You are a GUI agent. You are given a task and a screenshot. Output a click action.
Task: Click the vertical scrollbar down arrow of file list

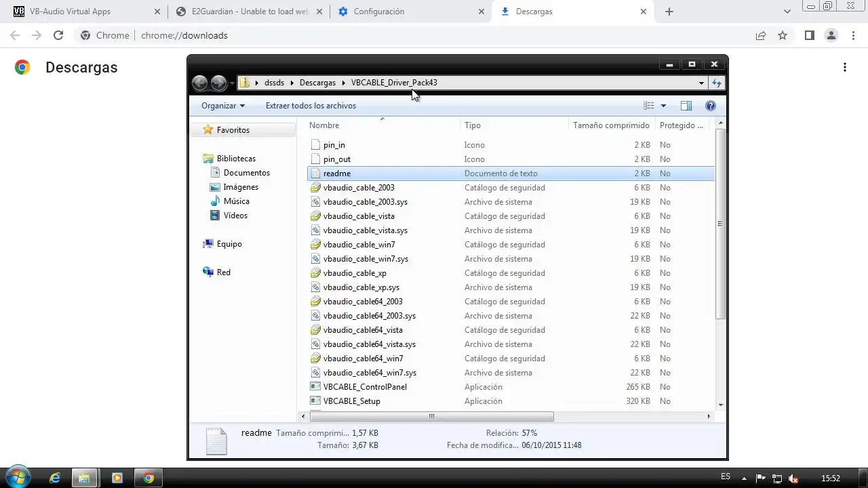(720, 405)
